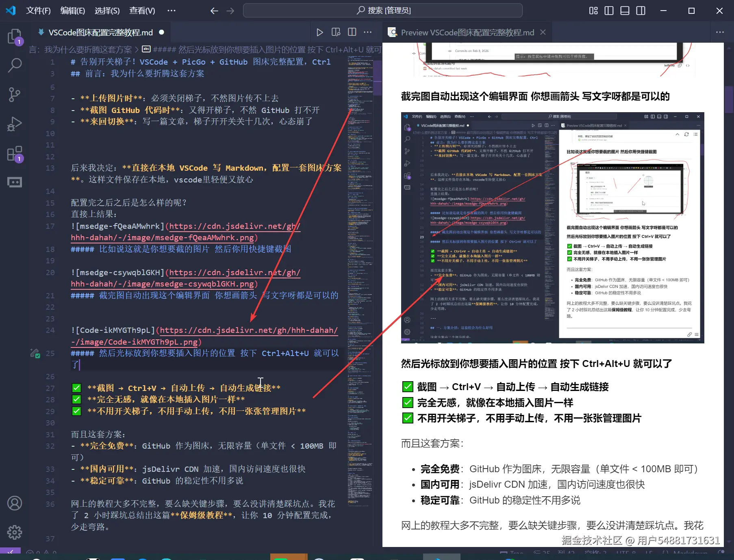Open the Explorer view in the activity bar
Screen dimensions: 734x560
click(15, 37)
